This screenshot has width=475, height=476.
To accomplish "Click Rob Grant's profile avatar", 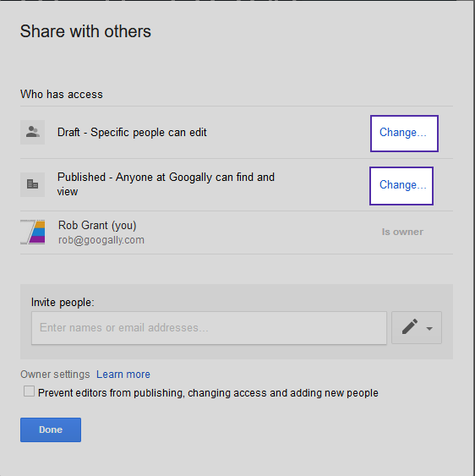I will [x=32, y=232].
